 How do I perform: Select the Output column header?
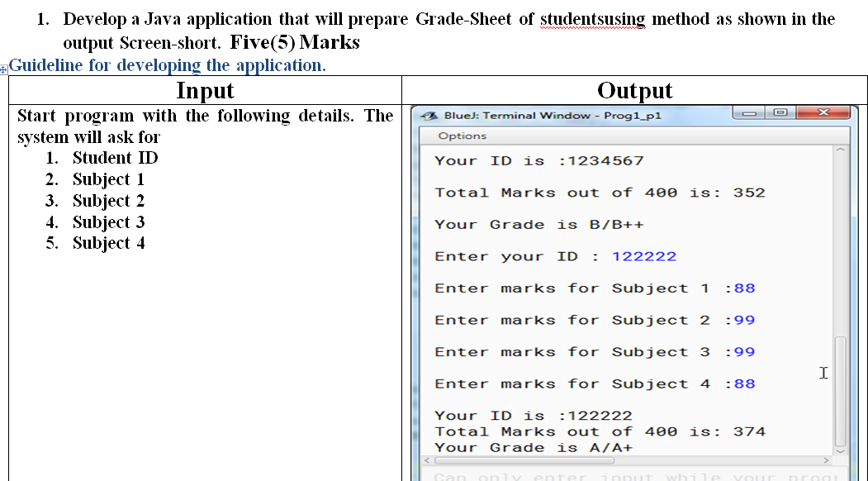tap(633, 90)
